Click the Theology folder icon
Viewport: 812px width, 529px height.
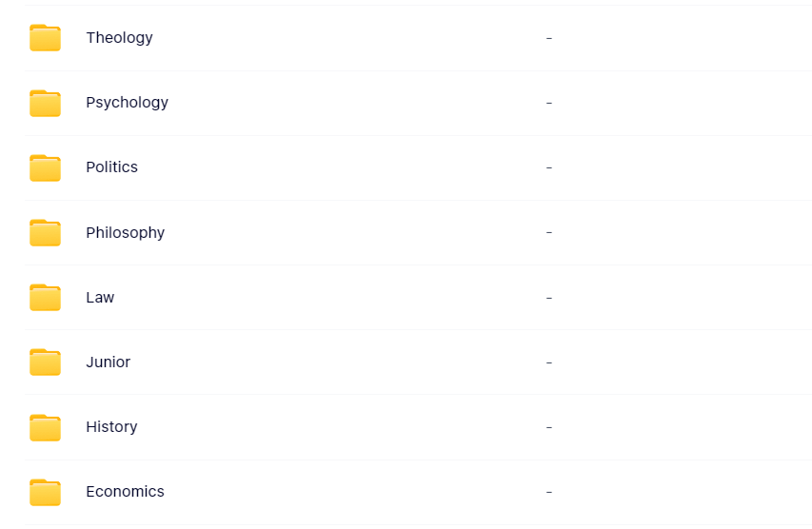pos(45,38)
